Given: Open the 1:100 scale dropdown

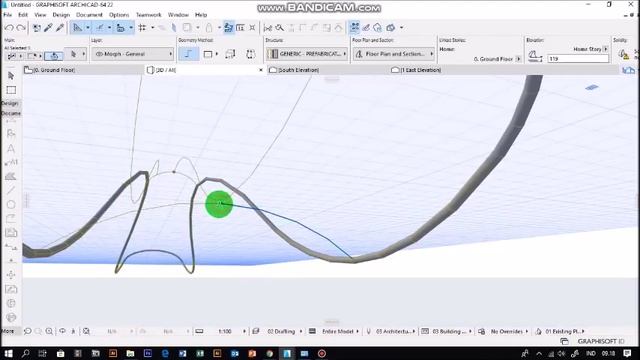Looking at the screenshot, I should [x=226, y=331].
